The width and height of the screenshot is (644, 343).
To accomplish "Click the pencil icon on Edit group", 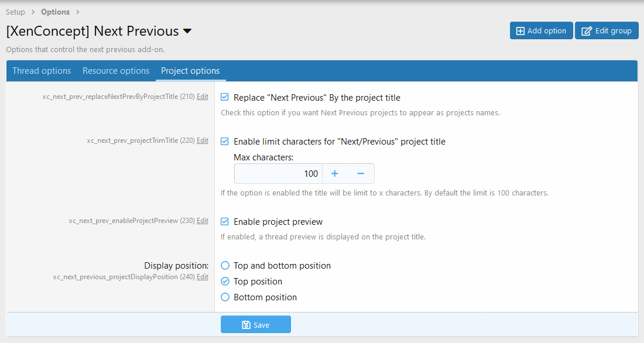I will tap(587, 31).
